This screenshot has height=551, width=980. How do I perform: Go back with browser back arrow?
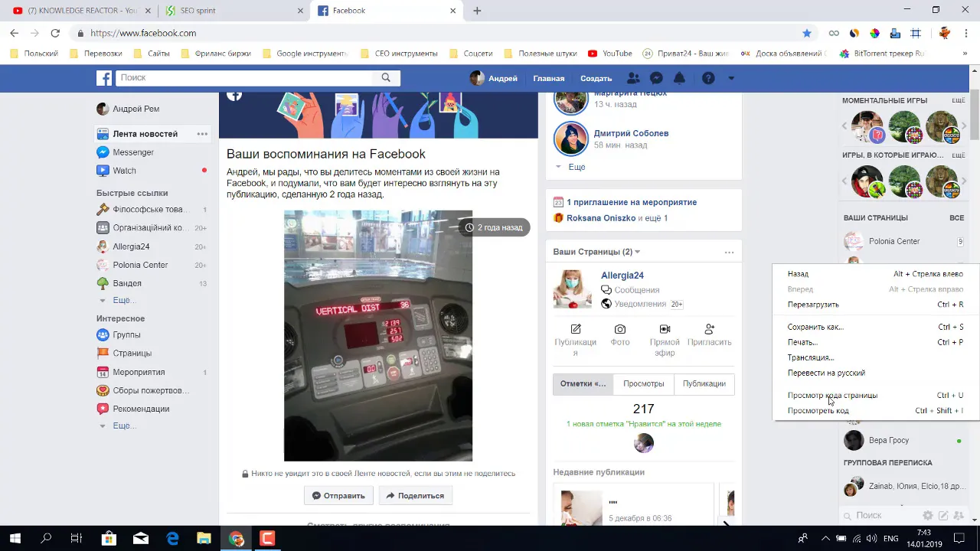click(14, 33)
